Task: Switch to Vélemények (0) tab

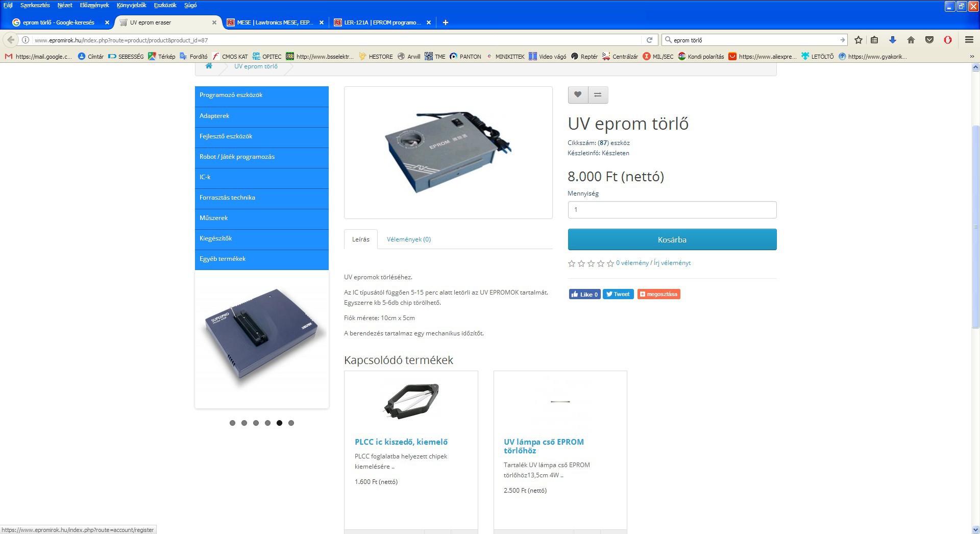Action: (409, 239)
